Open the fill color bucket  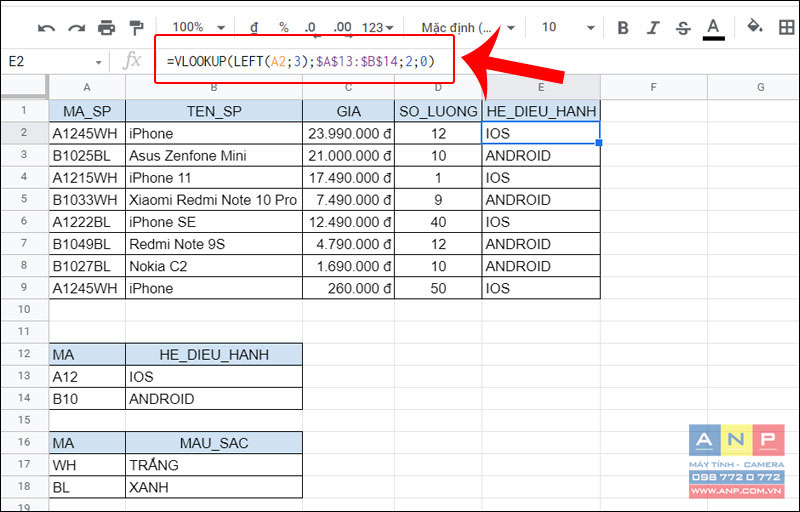click(755, 27)
